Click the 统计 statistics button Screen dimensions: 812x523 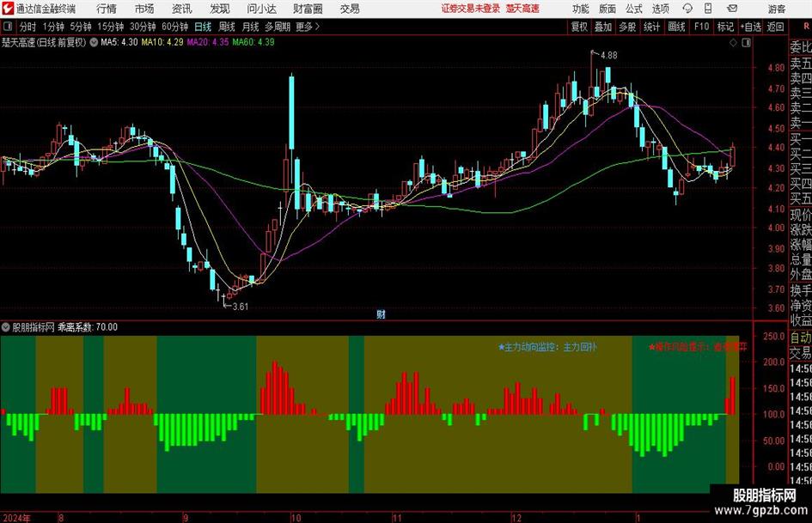coord(651,27)
